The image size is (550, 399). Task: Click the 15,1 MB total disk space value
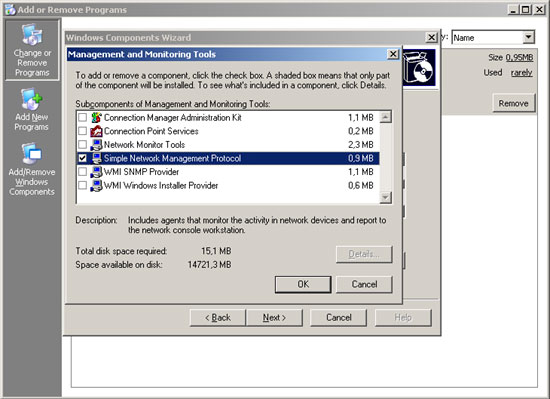pyautogui.click(x=216, y=251)
